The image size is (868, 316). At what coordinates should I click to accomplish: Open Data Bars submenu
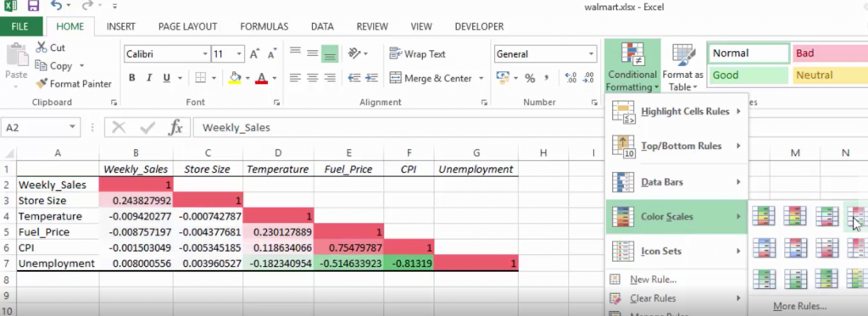click(x=676, y=181)
